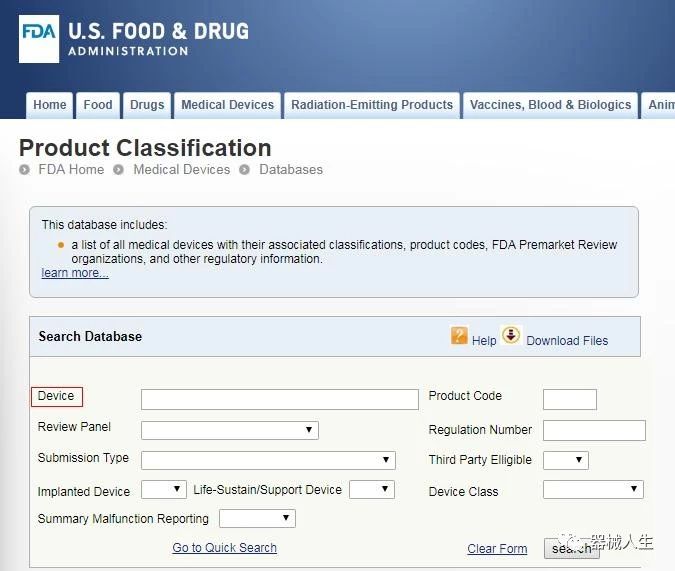
Task: Open Life-Sustain/Support Device dropdown
Action: pyautogui.click(x=371, y=489)
